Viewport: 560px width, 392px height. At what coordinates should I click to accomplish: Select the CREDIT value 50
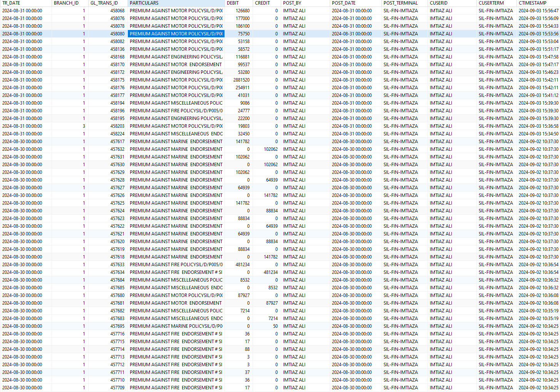coord(275,326)
